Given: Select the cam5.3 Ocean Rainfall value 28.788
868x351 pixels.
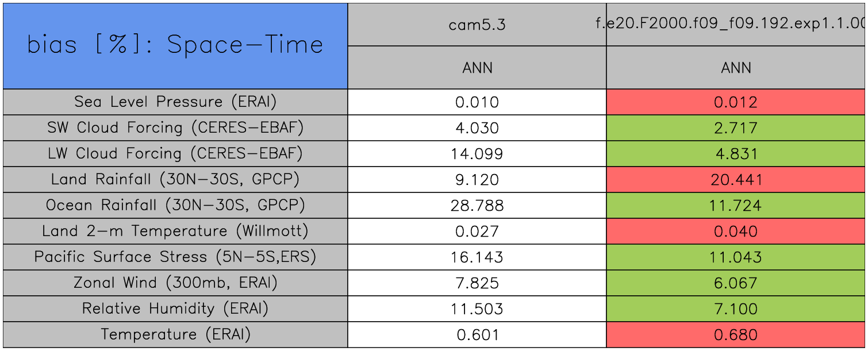Looking at the screenshot, I should point(477,206).
